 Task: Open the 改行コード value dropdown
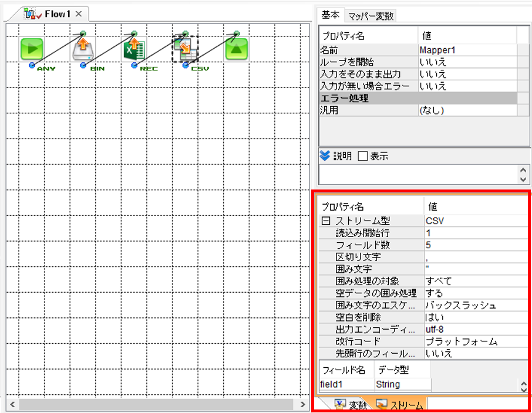(476, 341)
